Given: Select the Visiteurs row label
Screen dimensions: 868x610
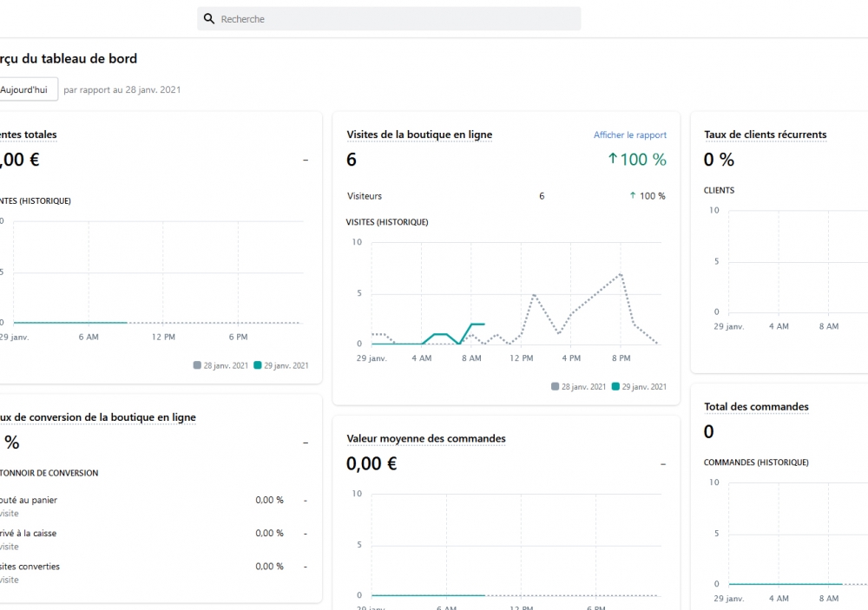Looking at the screenshot, I should (364, 196).
